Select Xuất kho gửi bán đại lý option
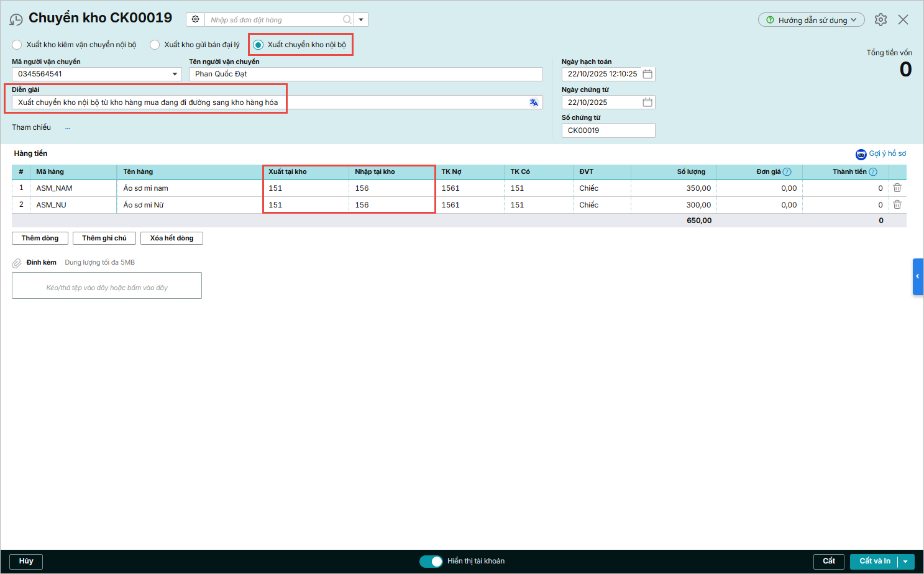 point(155,45)
